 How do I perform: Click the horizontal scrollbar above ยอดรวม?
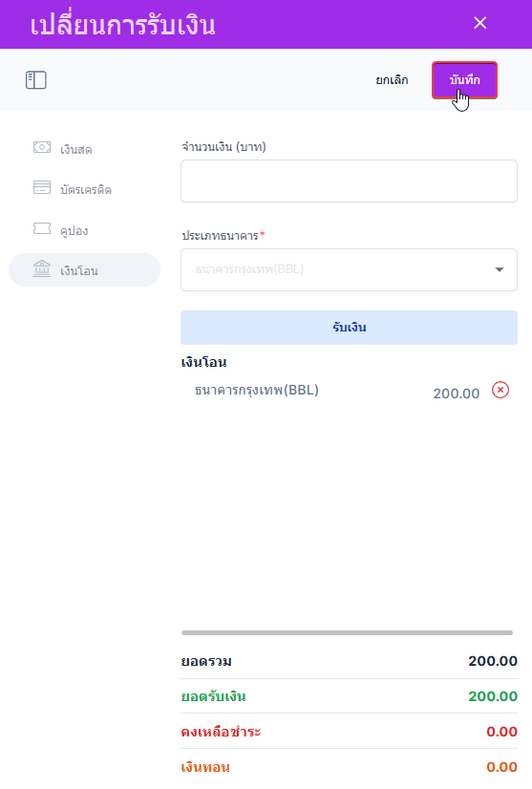348,632
